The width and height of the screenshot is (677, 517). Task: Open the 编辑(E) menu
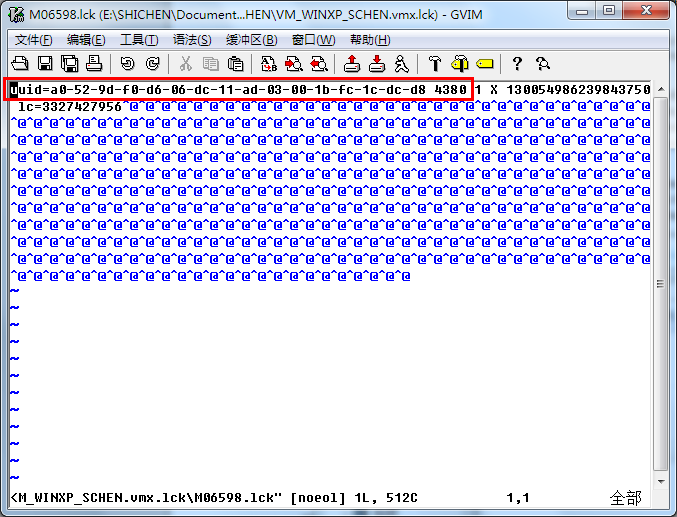86,40
